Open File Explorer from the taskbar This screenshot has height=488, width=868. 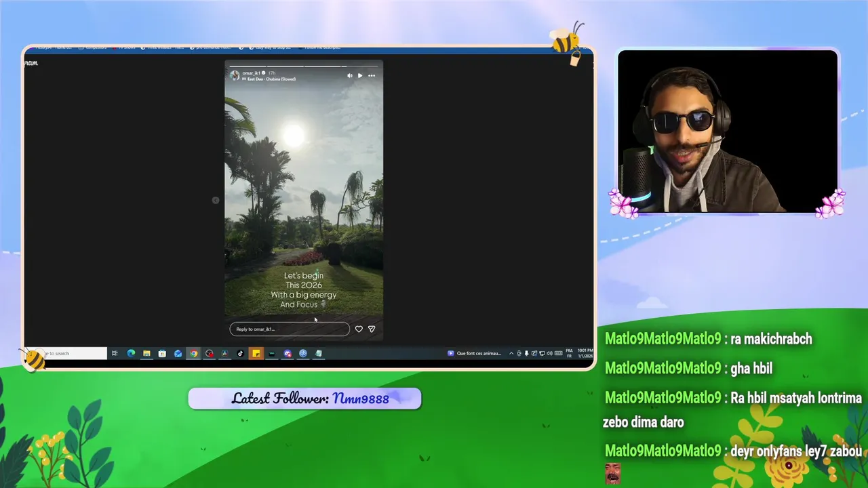146,353
